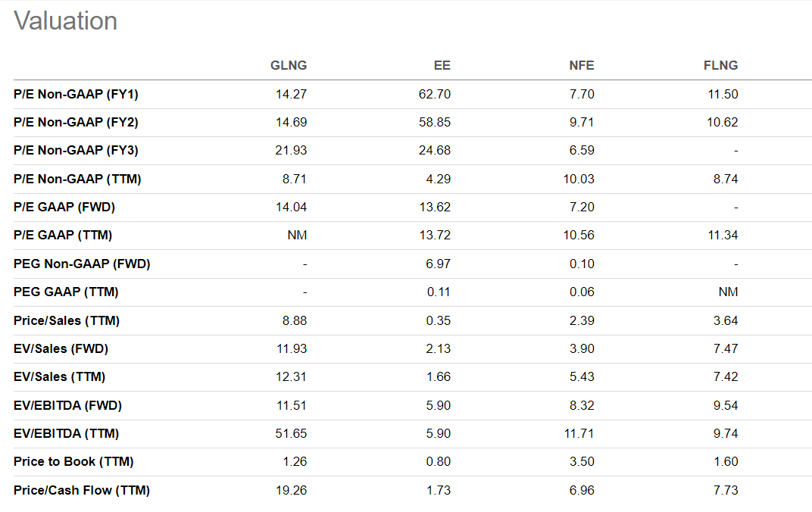Select the NFE ticker column header
The height and width of the screenshot is (512, 812).
582,65
